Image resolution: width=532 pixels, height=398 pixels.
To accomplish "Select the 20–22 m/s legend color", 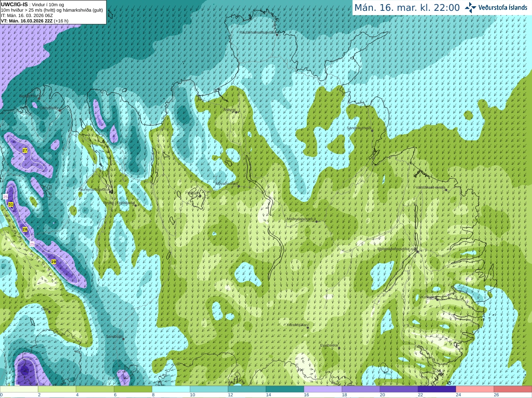I will pos(399,389).
